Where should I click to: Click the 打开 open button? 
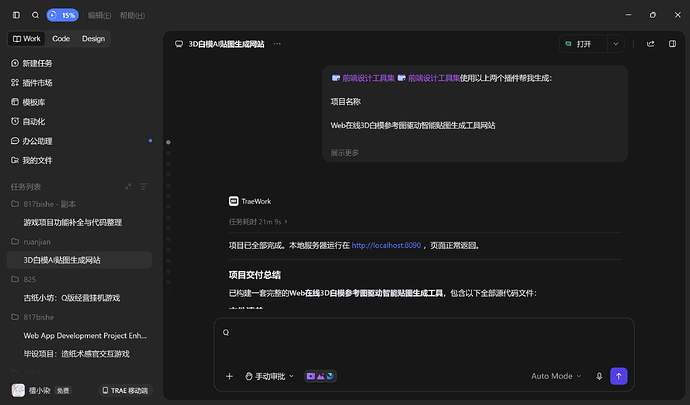(583, 44)
